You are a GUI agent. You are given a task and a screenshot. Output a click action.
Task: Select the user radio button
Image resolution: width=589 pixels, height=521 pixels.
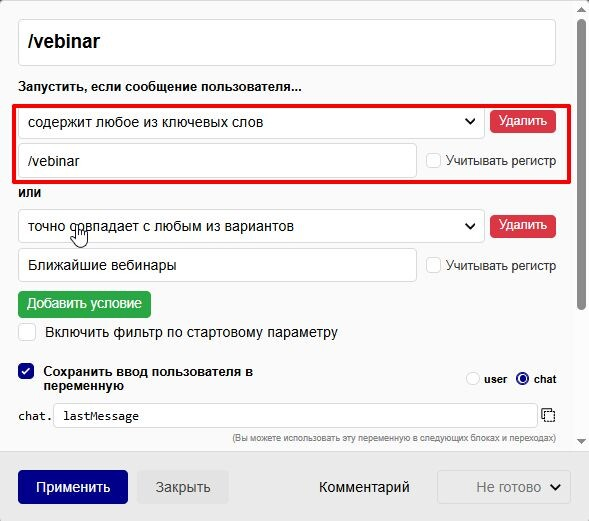[x=473, y=379]
